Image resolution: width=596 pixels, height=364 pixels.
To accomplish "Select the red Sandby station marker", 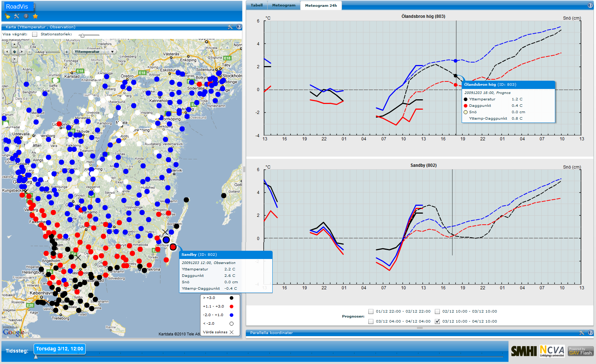I will point(173,247).
